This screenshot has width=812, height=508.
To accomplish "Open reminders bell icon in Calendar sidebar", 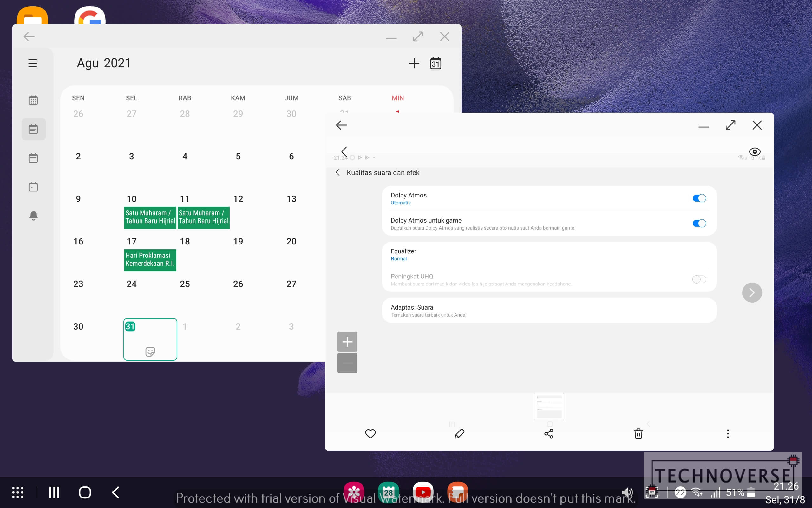I will coord(33,216).
